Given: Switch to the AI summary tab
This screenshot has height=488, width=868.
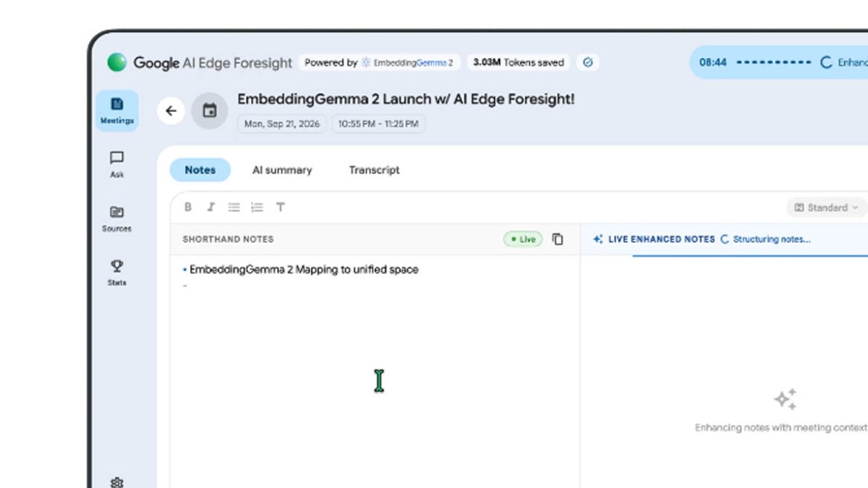Looking at the screenshot, I should [282, 170].
